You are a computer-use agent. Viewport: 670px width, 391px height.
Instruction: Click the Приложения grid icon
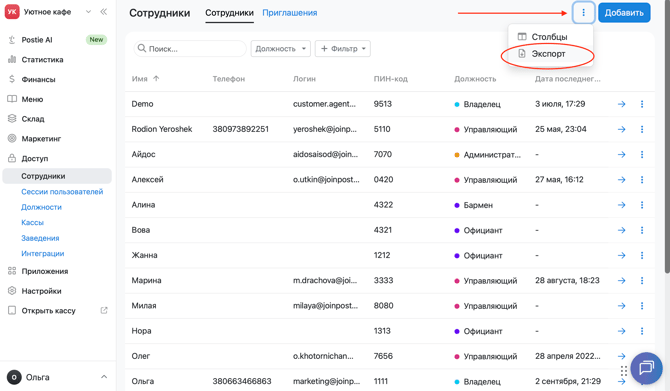12,271
